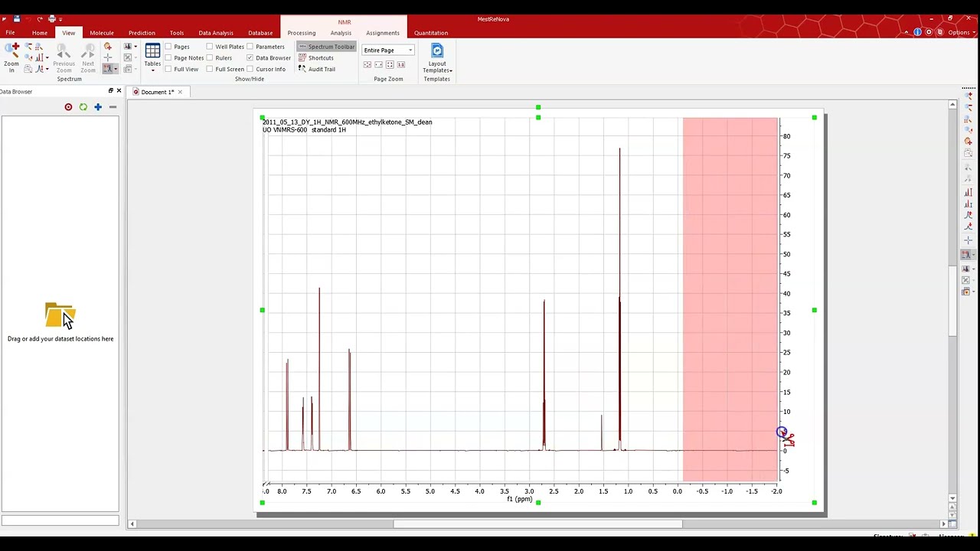Click the Zoom In icon in the right-side toolbar
980x551 pixels.
968,95
